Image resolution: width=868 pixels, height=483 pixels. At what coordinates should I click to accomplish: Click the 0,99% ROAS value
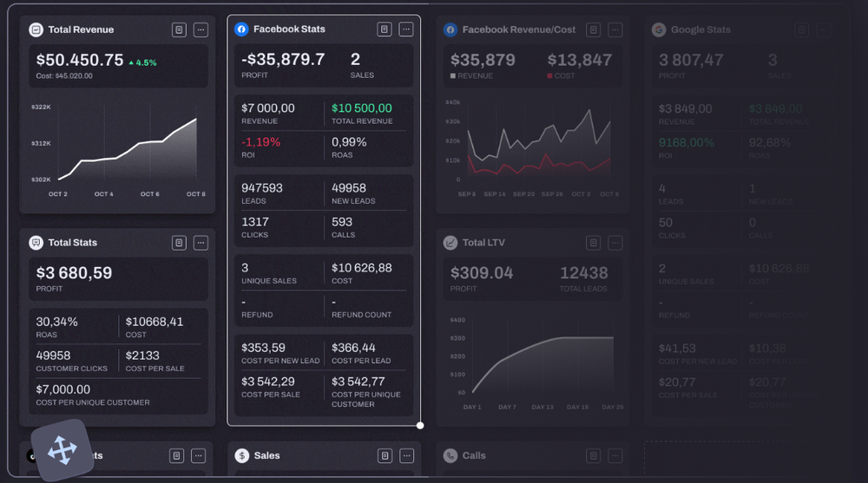coord(349,142)
